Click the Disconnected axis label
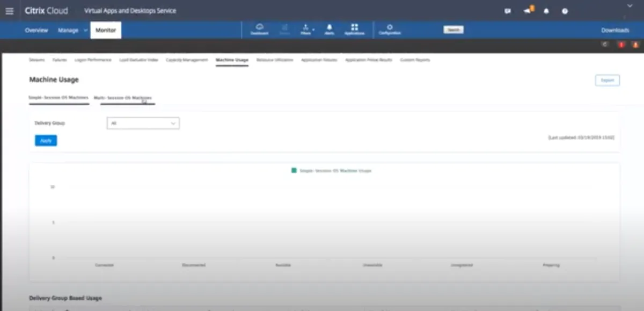The width and height of the screenshot is (644, 311). pyautogui.click(x=194, y=265)
